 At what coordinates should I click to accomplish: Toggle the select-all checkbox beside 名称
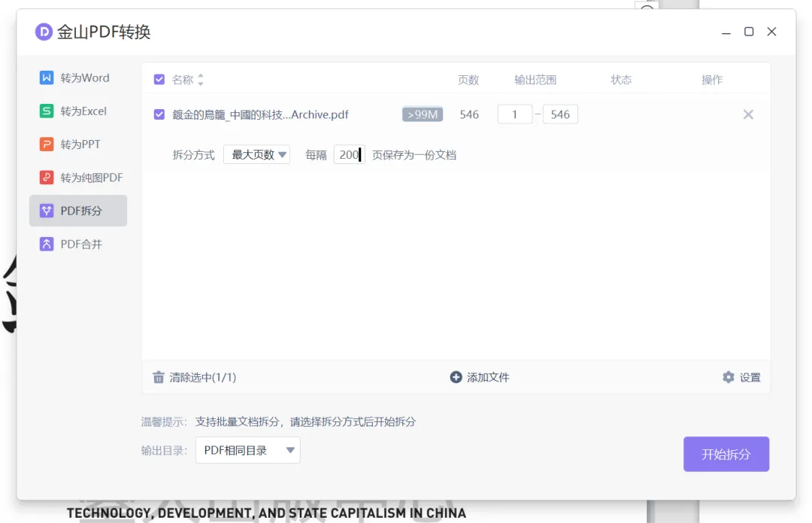coord(159,80)
